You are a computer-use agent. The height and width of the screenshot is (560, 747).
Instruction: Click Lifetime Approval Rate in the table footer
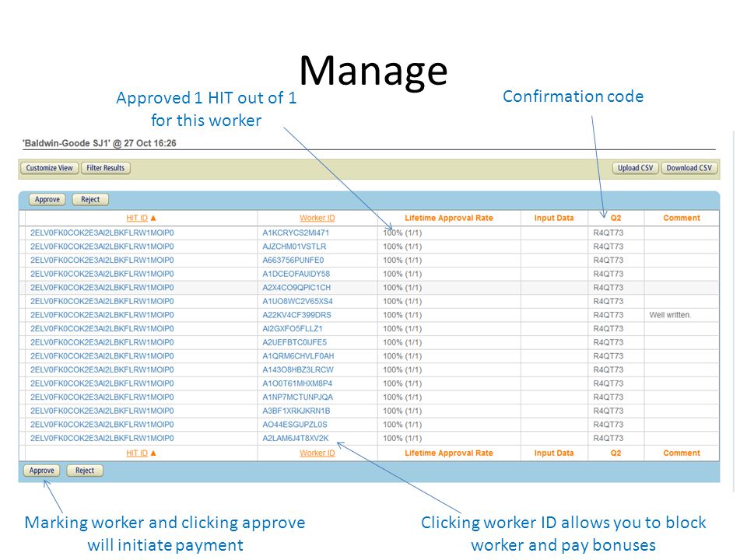pyautogui.click(x=449, y=453)
